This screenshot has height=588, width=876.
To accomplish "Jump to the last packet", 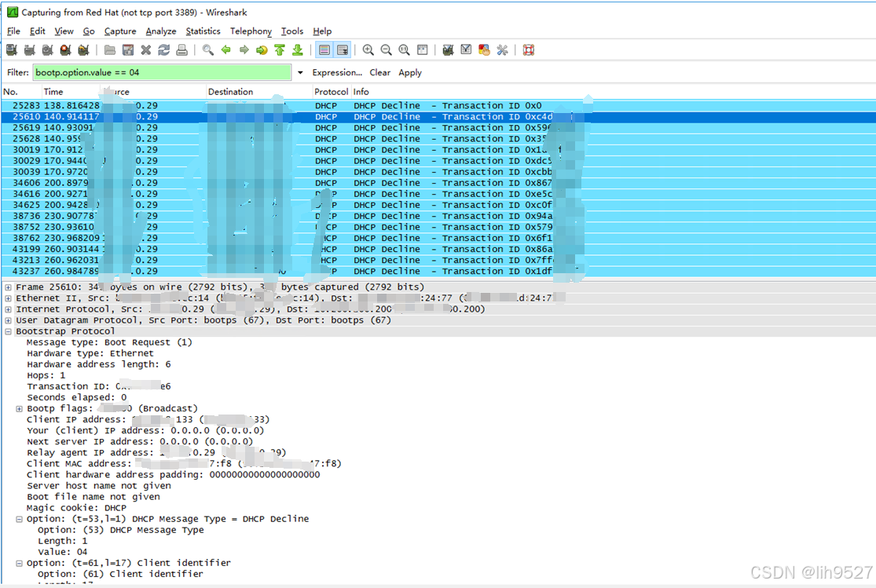I will click(297, 50).
